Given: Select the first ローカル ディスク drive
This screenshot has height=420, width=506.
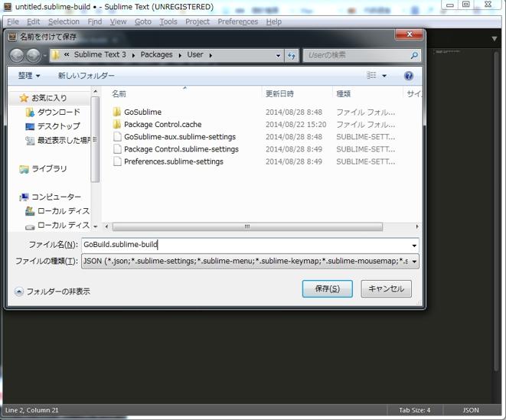Looking at the screenshot, I should [x=57, y=211].
